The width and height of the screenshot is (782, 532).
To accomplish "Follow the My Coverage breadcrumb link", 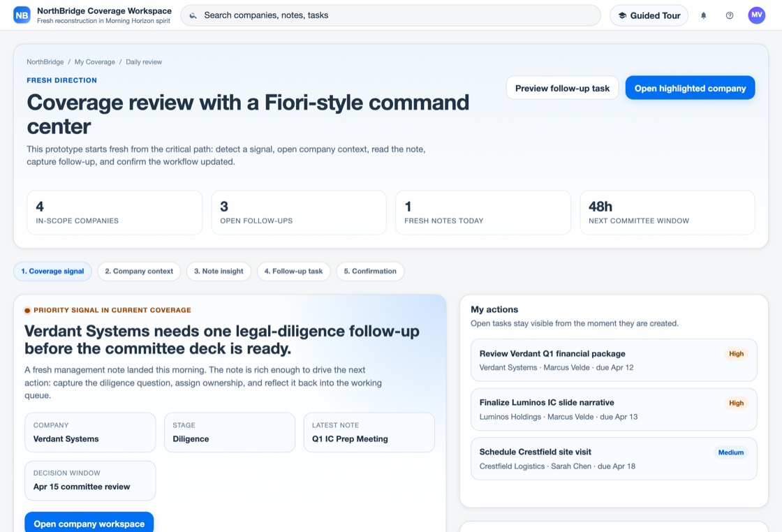I will (95, 62).
